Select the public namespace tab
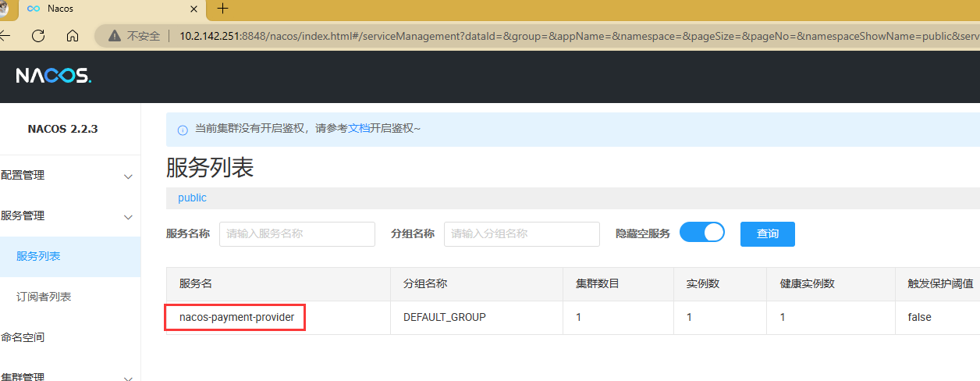This screenshot has height=381, width=980. coord(192,198)
